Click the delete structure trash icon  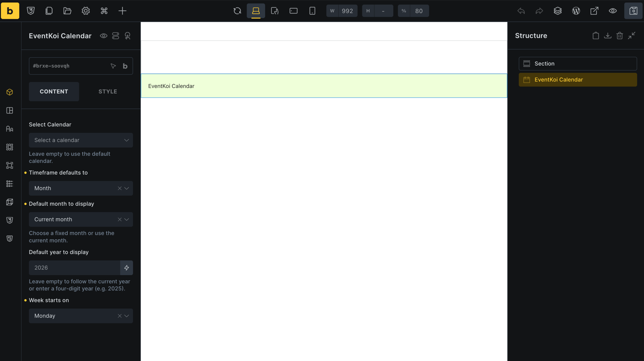point(619,36)
